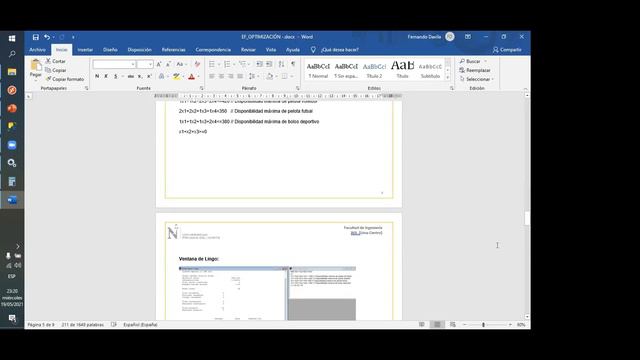Switch to the Referencias tab
Screen dimensions: 640x360
tap(173, 50)
